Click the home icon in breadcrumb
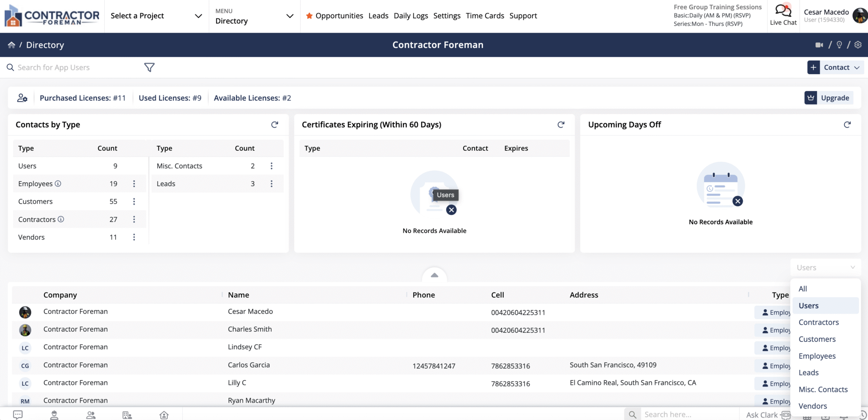Viewport: 868px width, 420px height. tap(11, 45)
